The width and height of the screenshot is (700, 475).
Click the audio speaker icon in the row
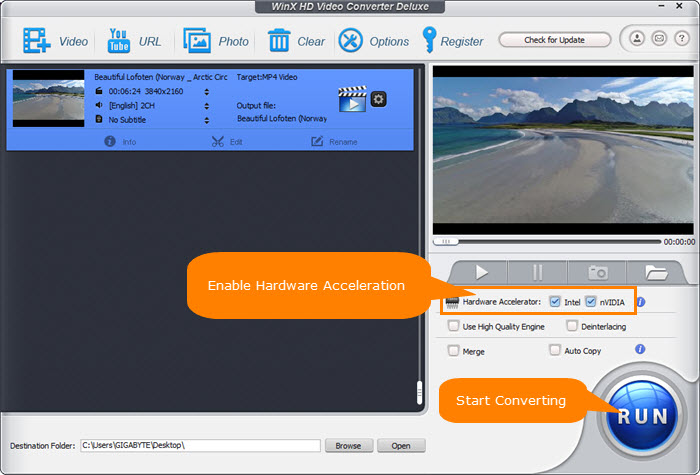99,105
